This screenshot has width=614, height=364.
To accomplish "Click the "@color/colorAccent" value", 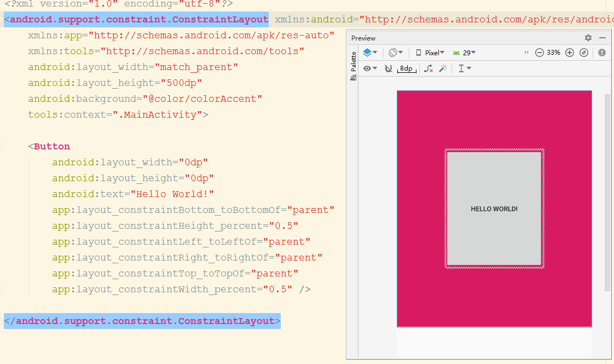I will (202, 99).
